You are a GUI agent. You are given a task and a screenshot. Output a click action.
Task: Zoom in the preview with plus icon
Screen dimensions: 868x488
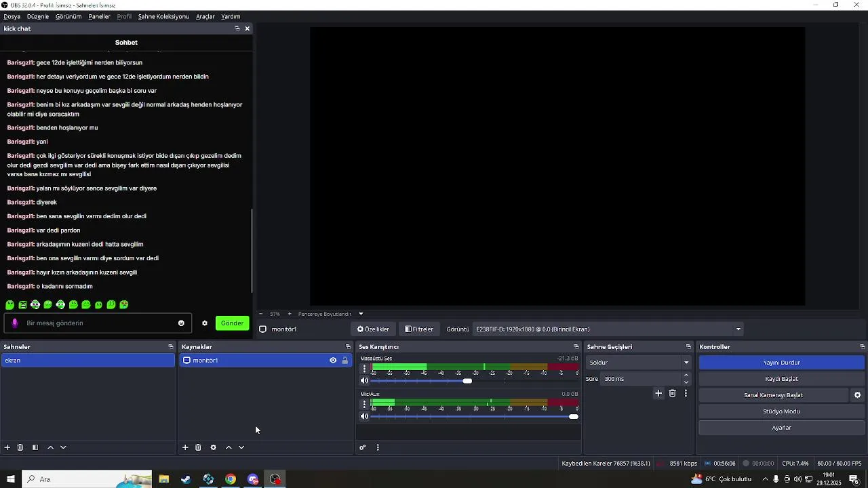point(290,314)
